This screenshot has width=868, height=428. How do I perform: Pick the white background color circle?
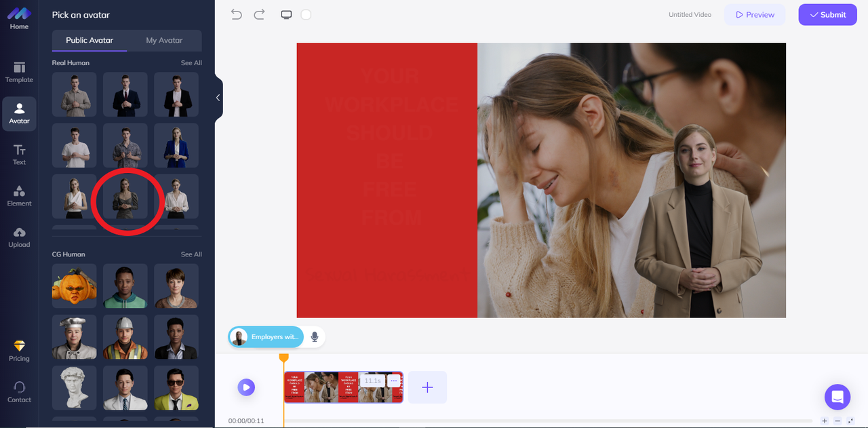tap(306, 14)
